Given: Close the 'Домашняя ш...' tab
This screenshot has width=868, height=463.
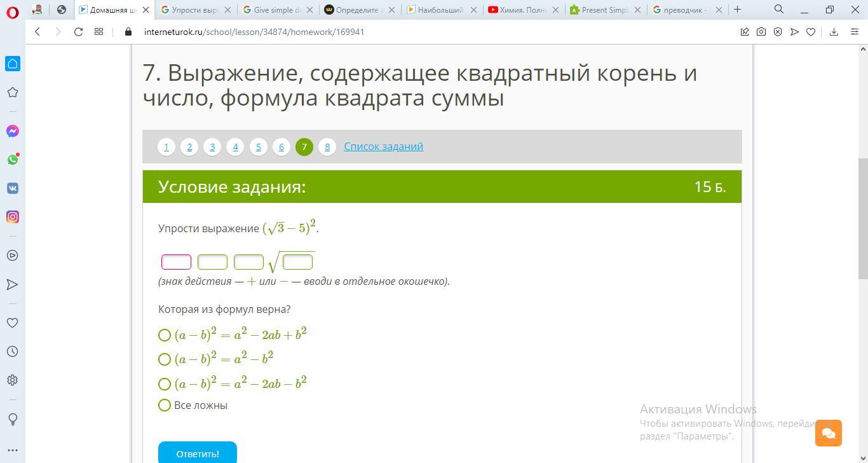Looking at the screenshot, I should [x=146, y=10].
